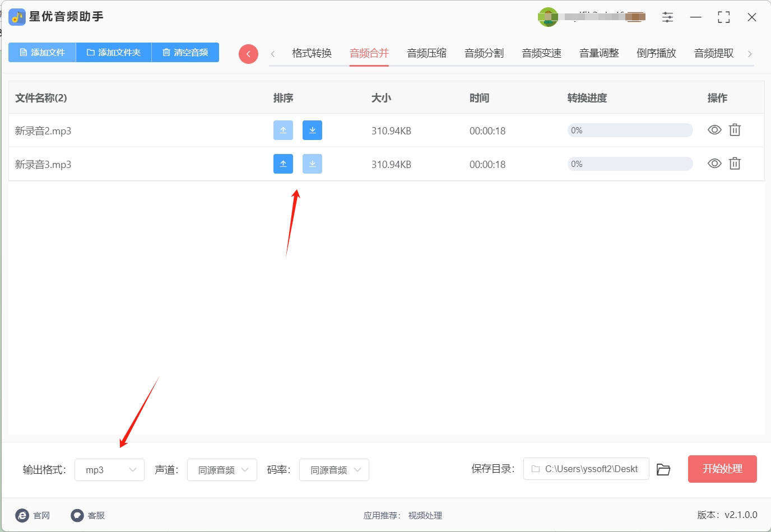Click the progress bar of 新录音3.mp3
Screen dimensions: 771x532
[630, 164]
